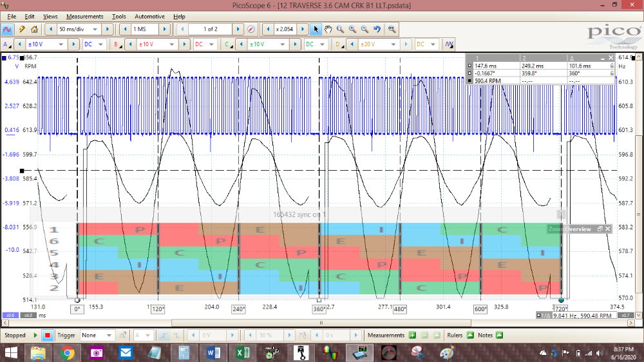Open Channel A options button
This screenshot has width=644, height=362.
point(6,44)
